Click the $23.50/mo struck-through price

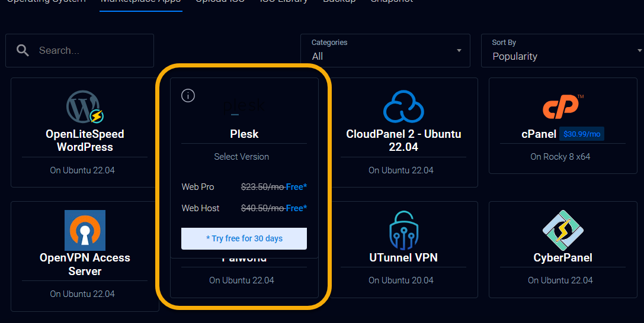pos(262,187)
